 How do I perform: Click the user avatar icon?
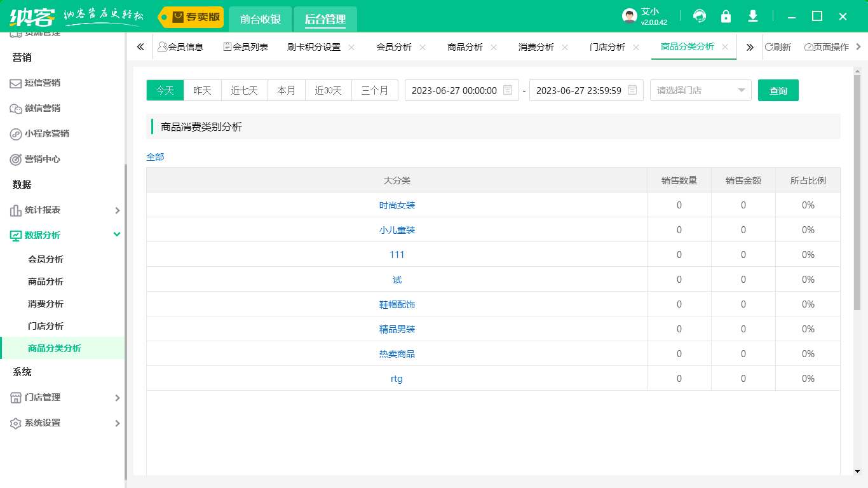coord(629,17)
